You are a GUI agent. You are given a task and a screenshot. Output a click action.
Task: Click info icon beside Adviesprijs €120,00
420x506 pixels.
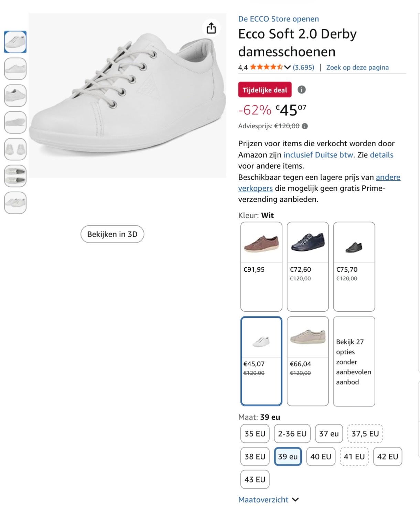305,126
